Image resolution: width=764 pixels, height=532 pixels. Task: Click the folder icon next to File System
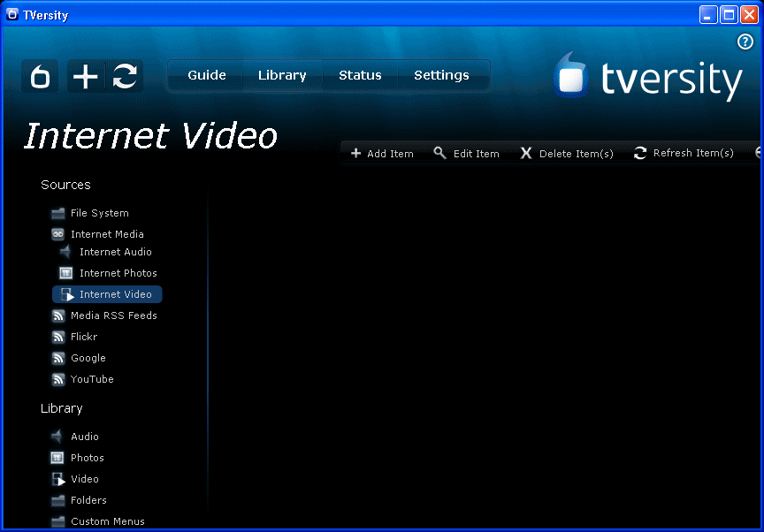tap(58, 213)
